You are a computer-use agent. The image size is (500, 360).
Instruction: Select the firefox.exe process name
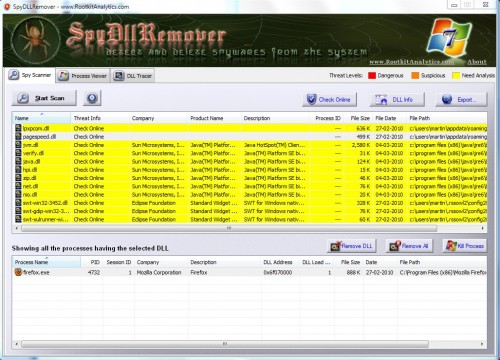[36, 272]
